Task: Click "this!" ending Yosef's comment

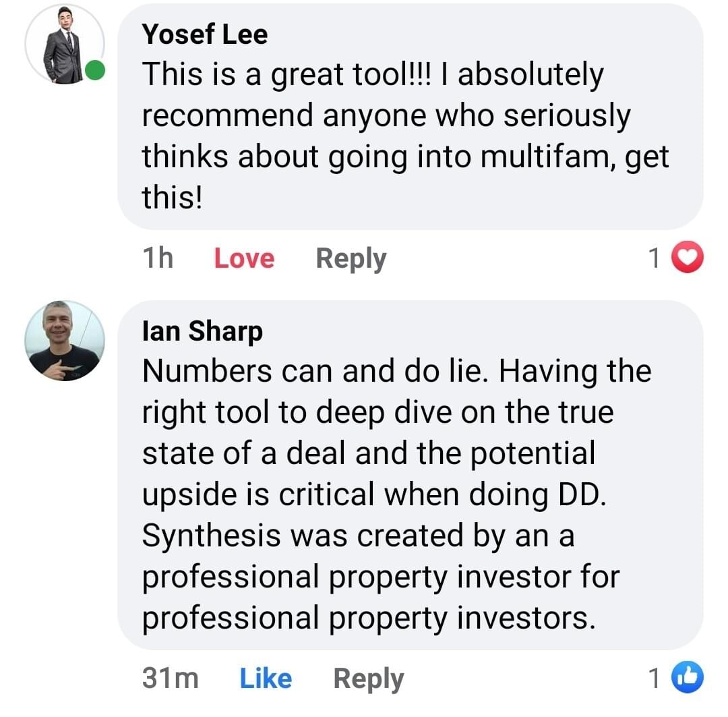Action: pos(173,197)
